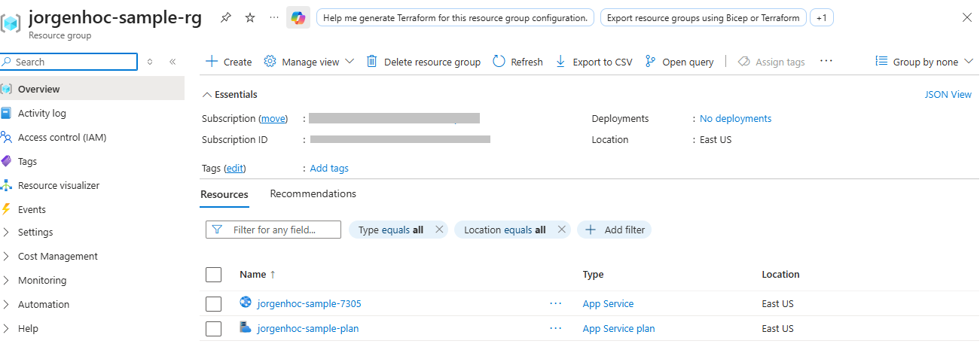Mark resource group as favorite star
980x356 pixels.
coord(250,17)
